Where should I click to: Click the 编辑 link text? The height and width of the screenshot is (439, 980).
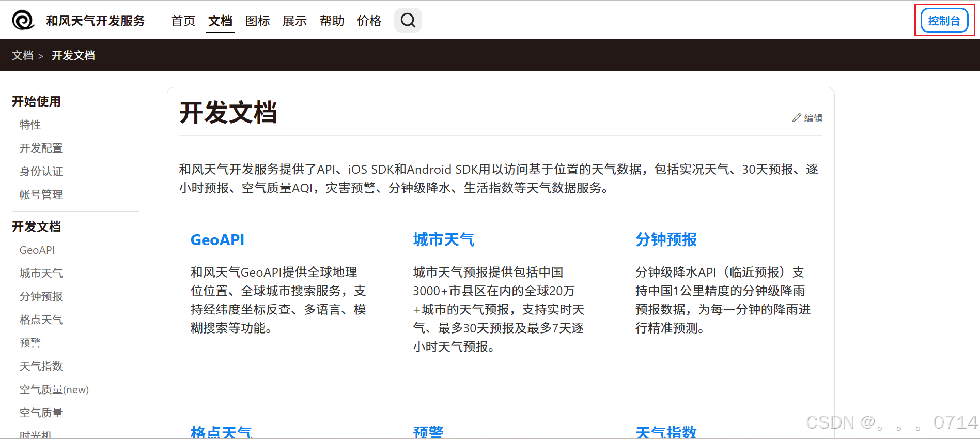tap(813, 118)
